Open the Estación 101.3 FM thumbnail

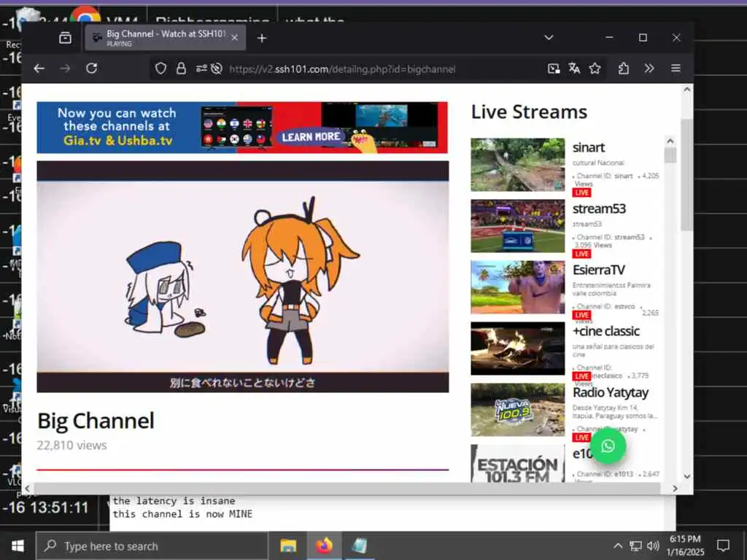pyautogui.click(x=518, y=463)
